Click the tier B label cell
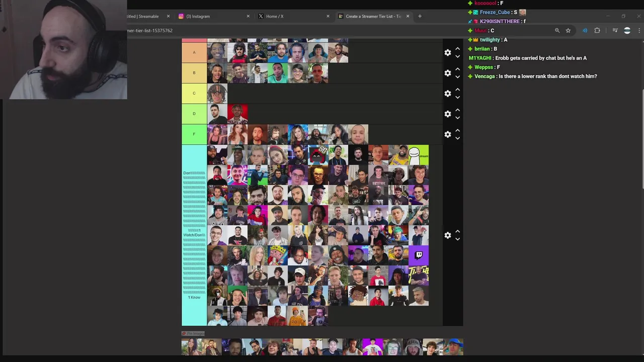 [x=194, y=73]
